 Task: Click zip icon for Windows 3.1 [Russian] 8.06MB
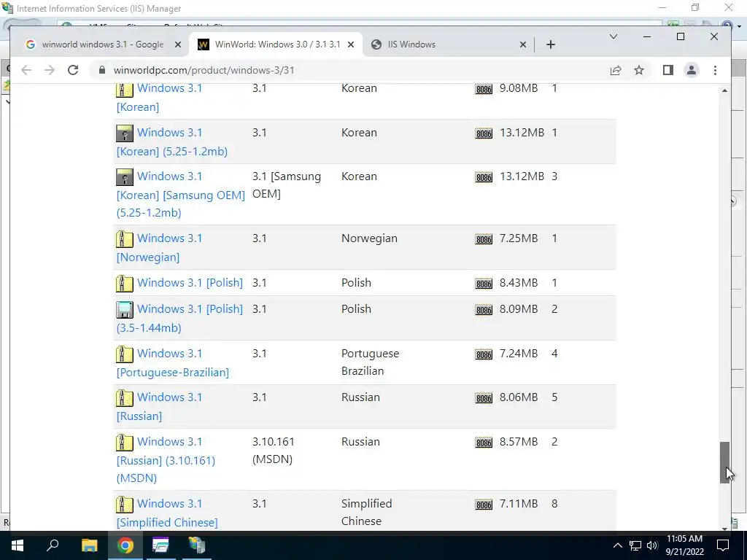coord(124,398)
